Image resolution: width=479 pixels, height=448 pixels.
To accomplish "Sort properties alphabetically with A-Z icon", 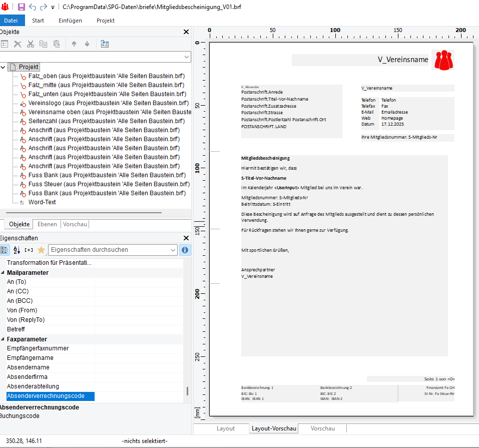I will tap(17, 250).
